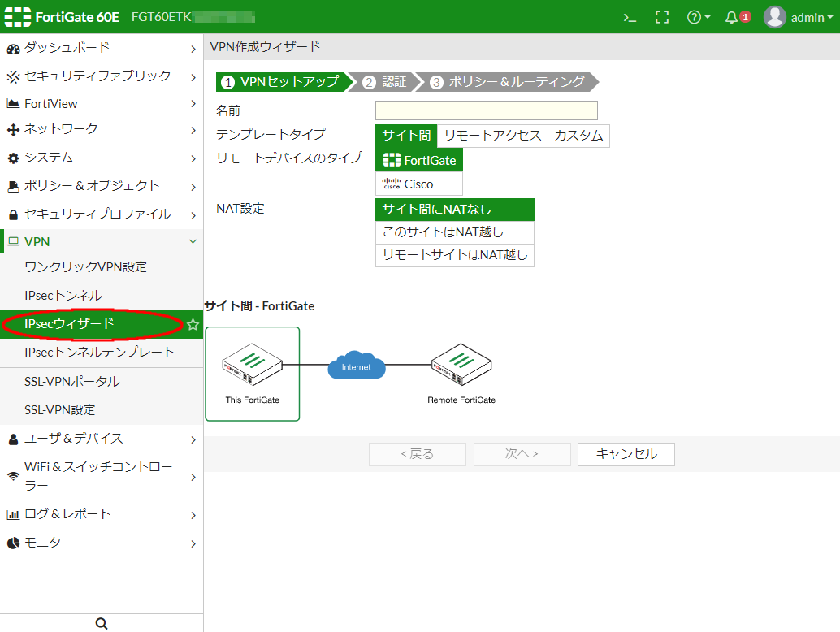Click the favorite star next to IPsecウィザード
Screen dimensions: 840x632
point(193,325)
